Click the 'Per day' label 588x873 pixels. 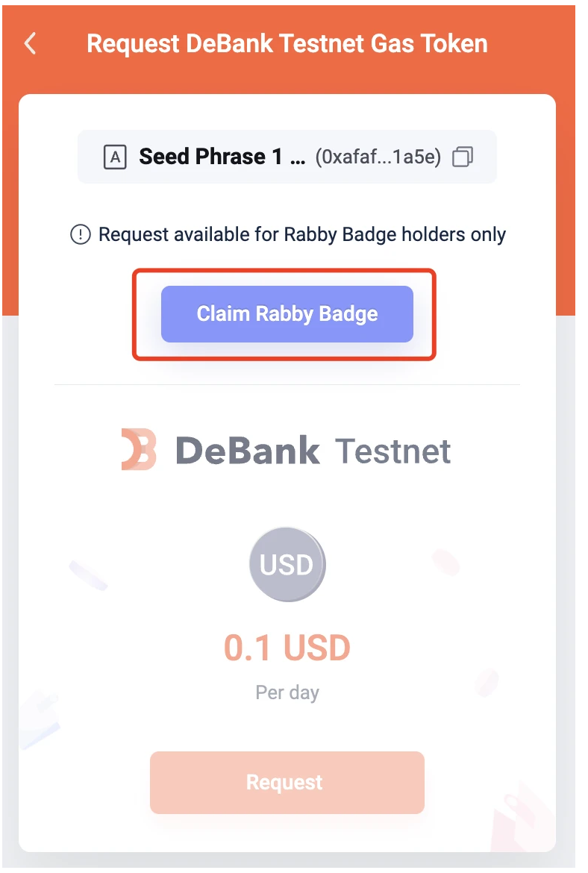click(x=287, y=692)
